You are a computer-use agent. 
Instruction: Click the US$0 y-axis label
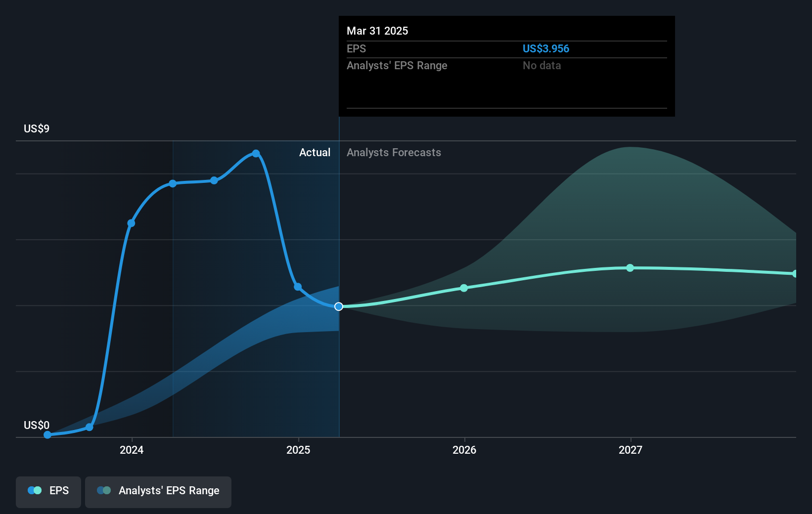(x=37, y=425)
